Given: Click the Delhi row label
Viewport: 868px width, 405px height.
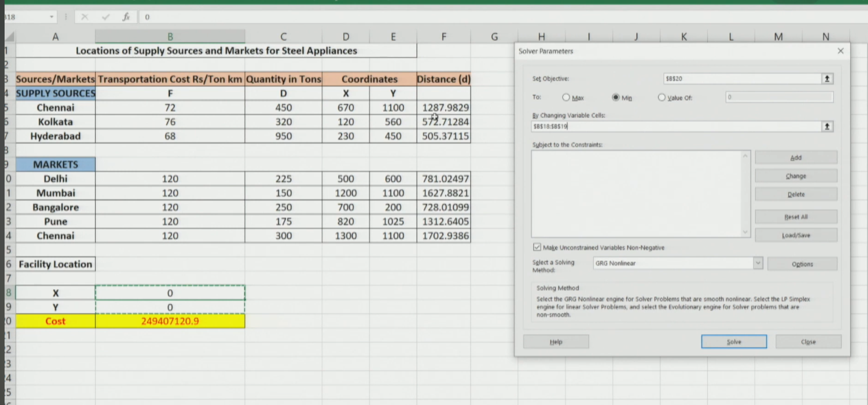Looking at the screenshot, I should coord(55,178).
